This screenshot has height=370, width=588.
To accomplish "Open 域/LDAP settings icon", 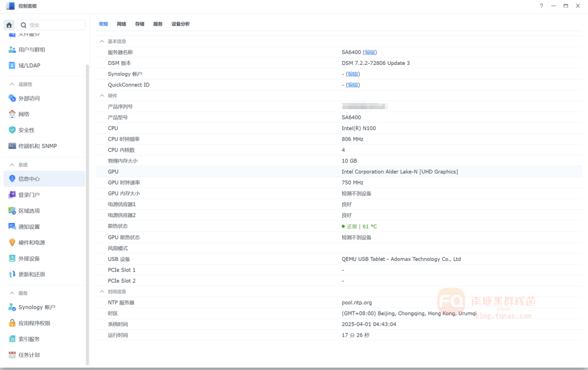I will coord(12,65).
